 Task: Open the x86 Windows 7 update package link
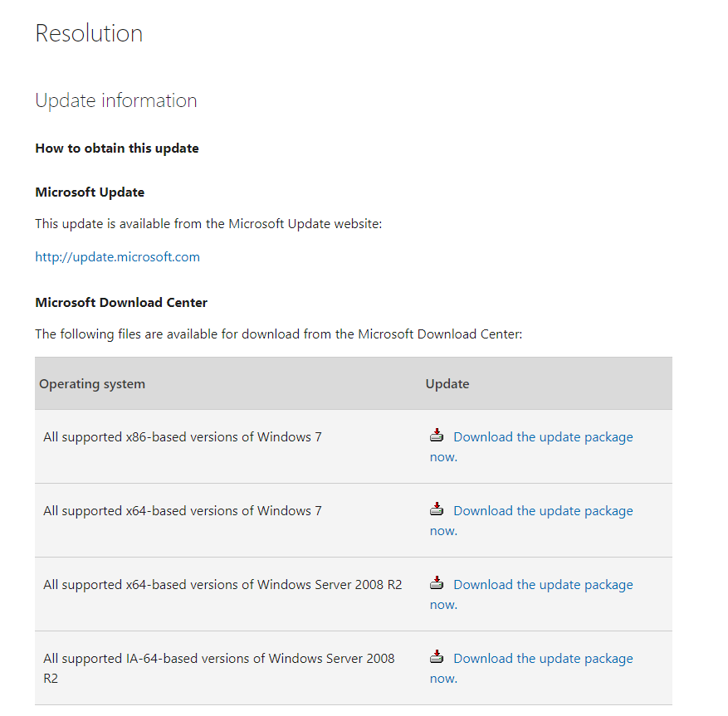[543, 437]
